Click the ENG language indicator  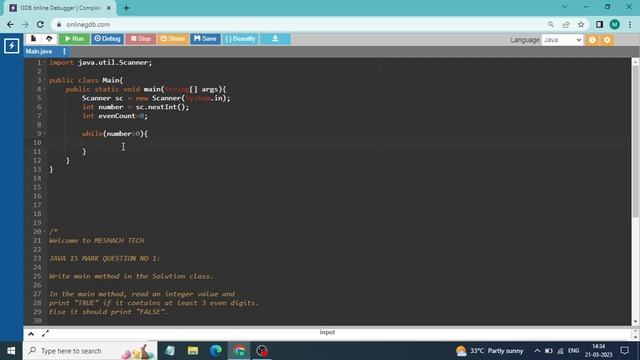[x=573, y=351]
